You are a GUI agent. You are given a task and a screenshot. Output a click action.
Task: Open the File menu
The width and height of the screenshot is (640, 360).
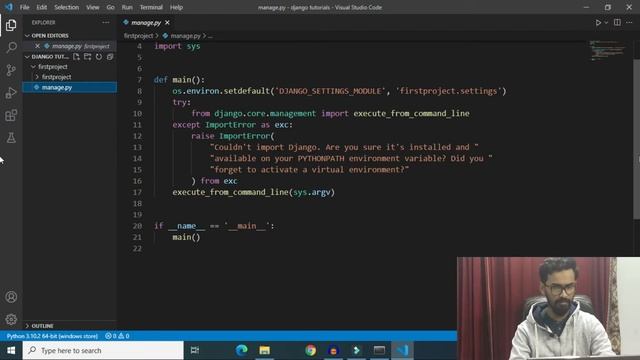click(x=24, y=7)
